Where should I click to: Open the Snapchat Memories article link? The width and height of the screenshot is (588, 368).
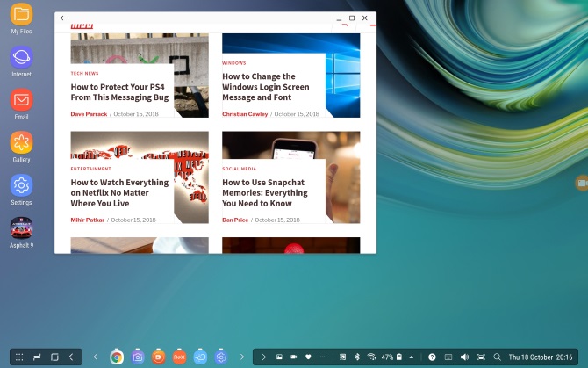tap(264, 192)
